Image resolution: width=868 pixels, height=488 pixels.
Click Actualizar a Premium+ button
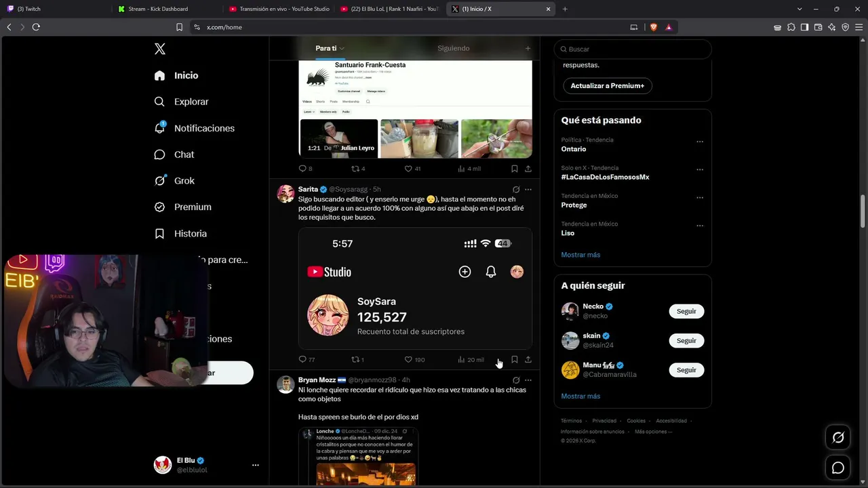click(x=608, y=86)
